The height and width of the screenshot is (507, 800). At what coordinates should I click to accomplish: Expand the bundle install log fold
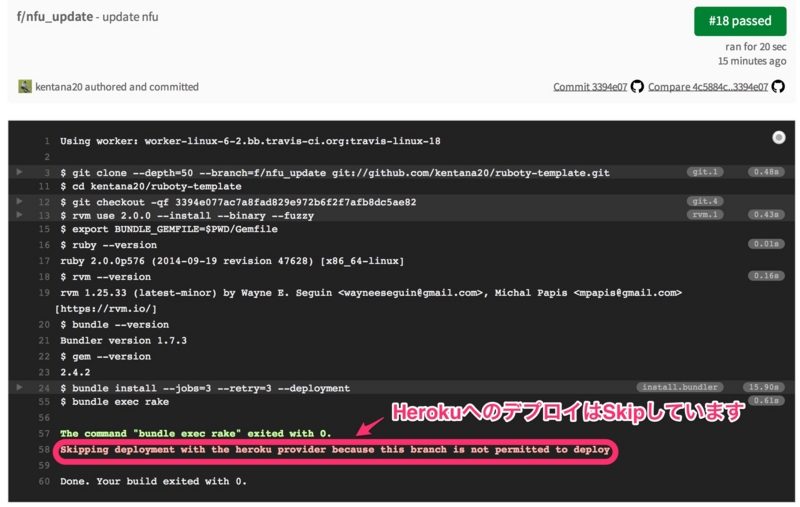tap(19, 387)
